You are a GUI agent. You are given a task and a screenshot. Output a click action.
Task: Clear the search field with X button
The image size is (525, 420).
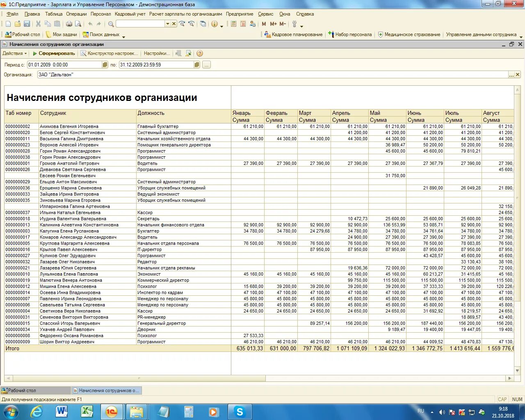(x=174, y=24)
